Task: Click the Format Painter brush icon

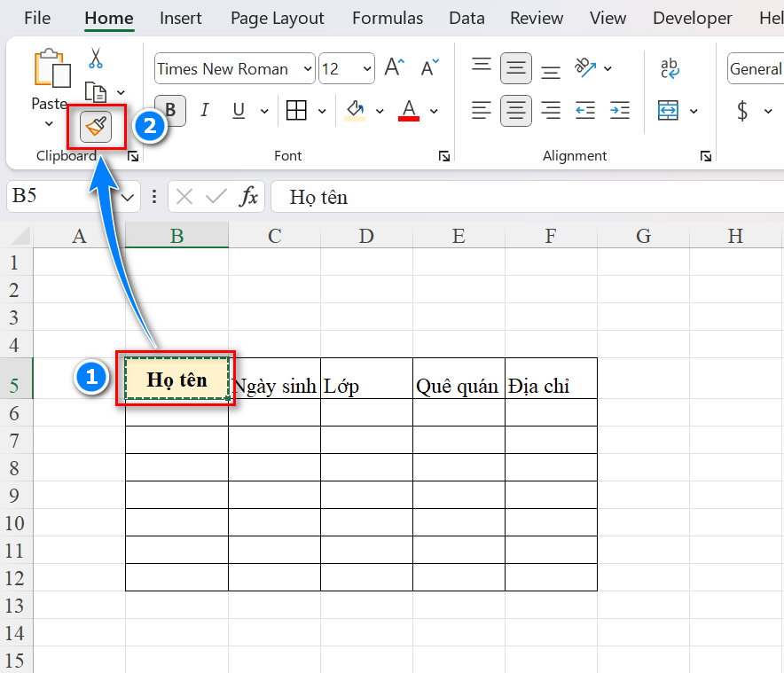Action: click(96, 128)
